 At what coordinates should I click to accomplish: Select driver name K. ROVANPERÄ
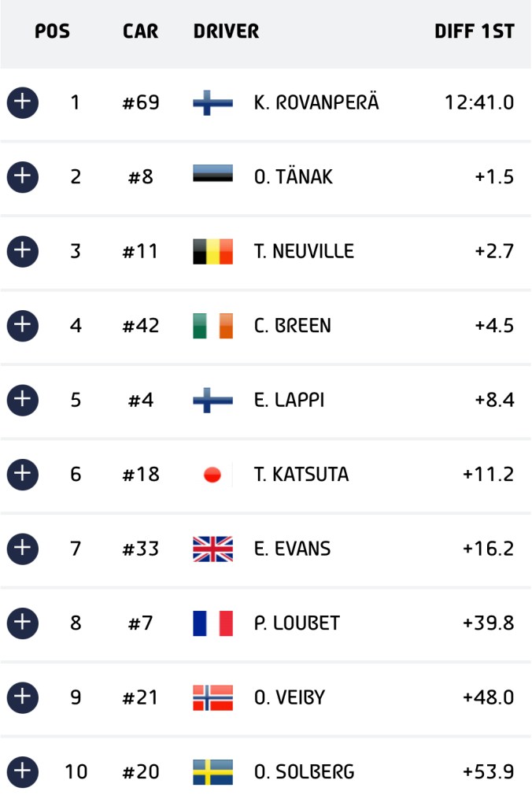(x=316, y=102)
